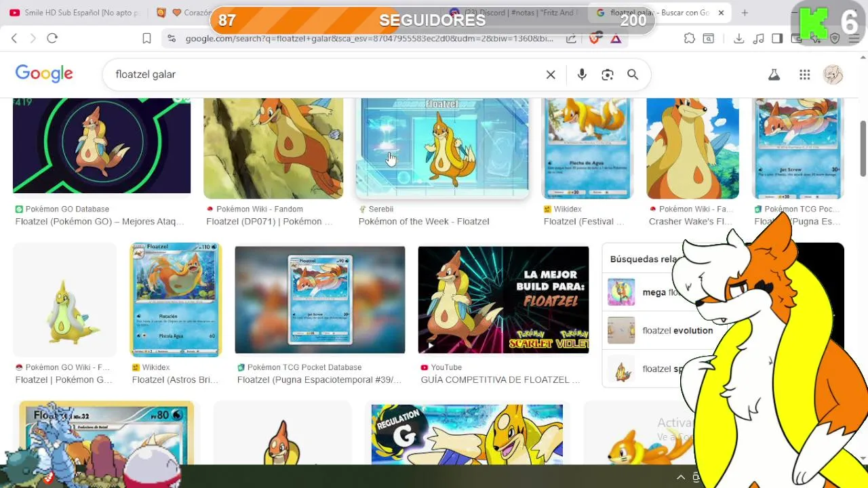
Task: Start voice search with the microphone icon
Action: click(x=582, y=75)
